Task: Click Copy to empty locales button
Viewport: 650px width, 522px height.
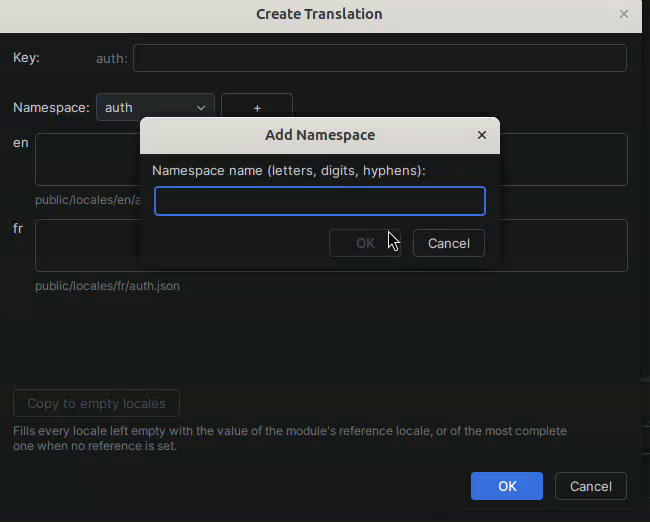Action: [96, 403]
